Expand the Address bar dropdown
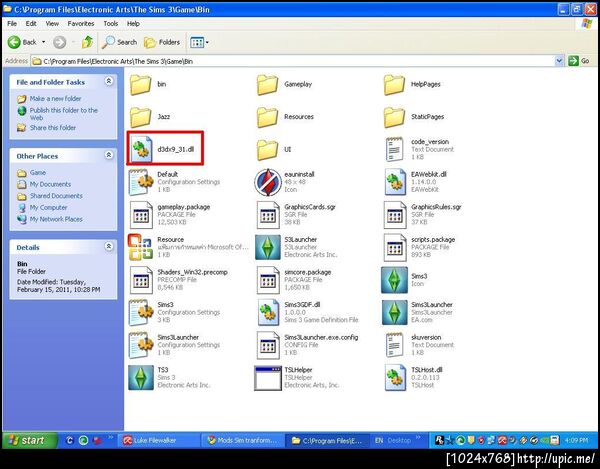This screenshot has height=469, width=600. pos(559,61)
